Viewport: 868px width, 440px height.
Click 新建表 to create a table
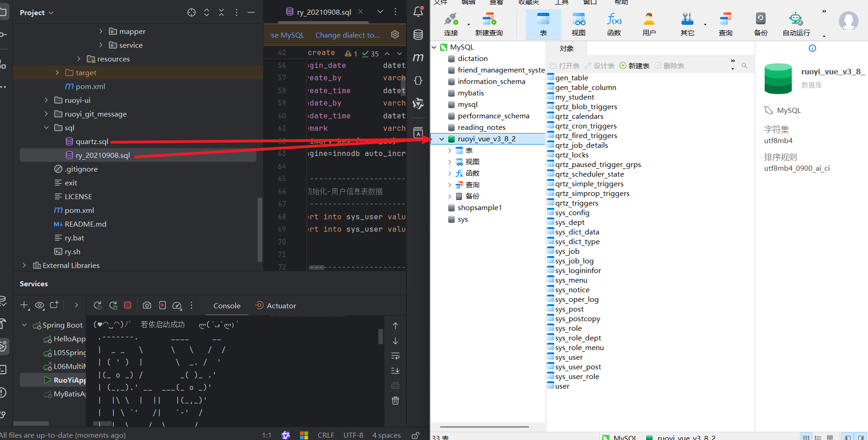634,66
